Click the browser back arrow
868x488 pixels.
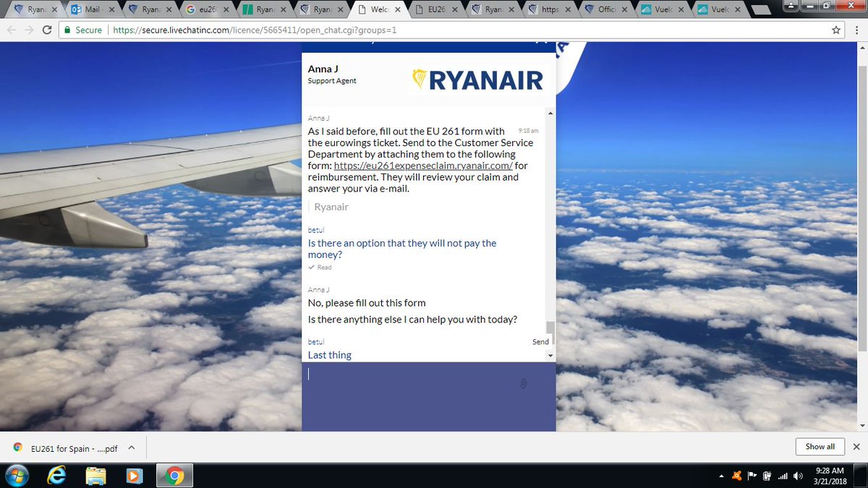click(x=12, y=30)
